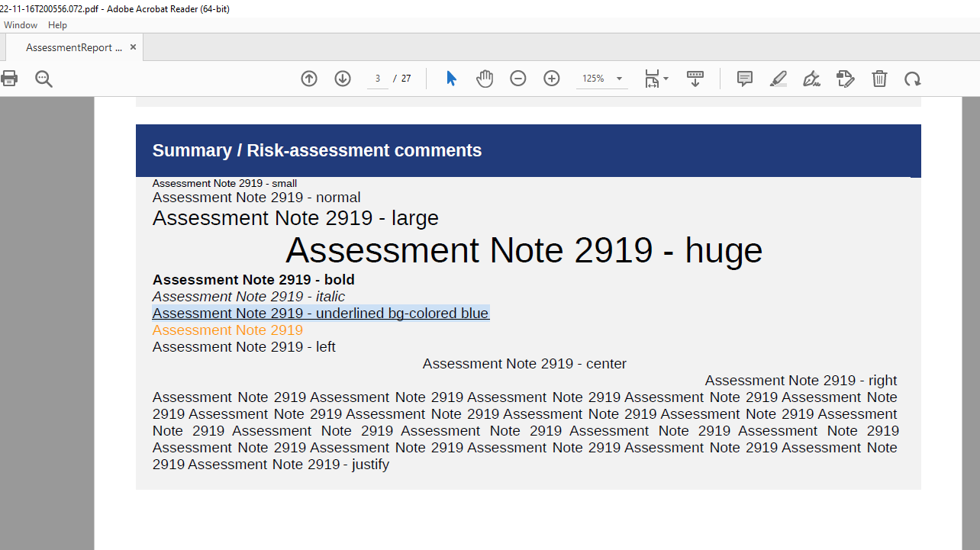
Task: Open the Help menu
Action: [58, 25]
